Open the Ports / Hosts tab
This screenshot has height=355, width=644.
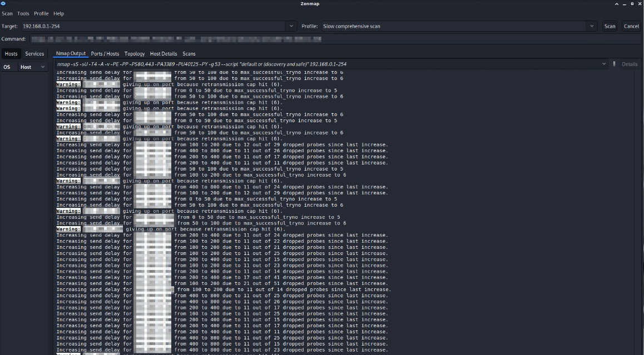pos(105,54)
